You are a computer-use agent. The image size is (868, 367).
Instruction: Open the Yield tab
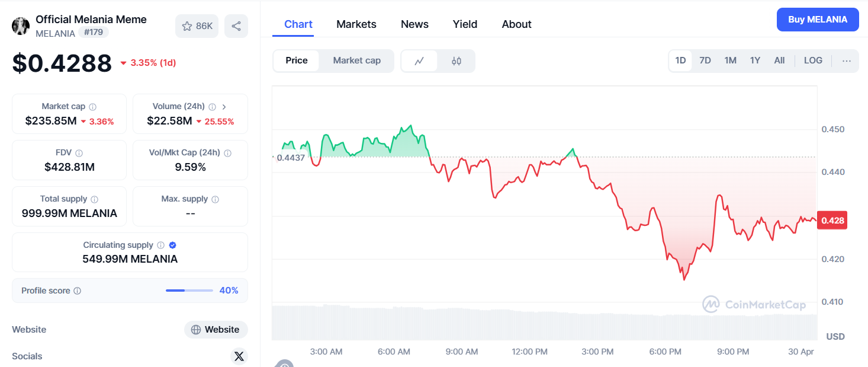pyautogui.click(x=465, y=24)
